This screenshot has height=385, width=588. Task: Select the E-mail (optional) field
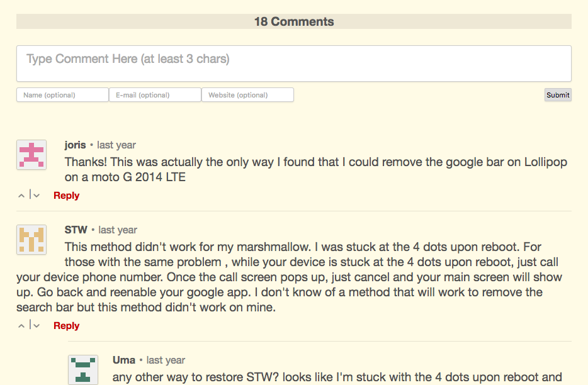(x=155, y=95)
